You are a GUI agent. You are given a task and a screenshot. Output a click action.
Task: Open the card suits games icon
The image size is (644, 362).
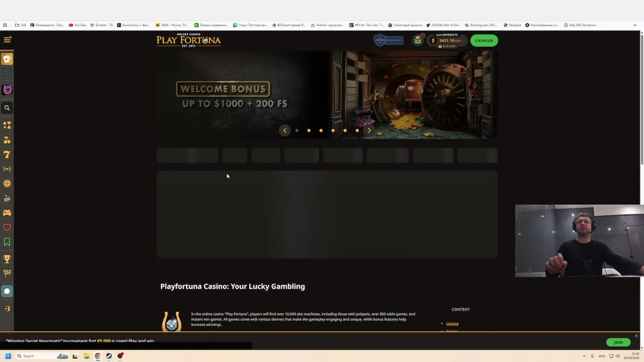point(7,125)
